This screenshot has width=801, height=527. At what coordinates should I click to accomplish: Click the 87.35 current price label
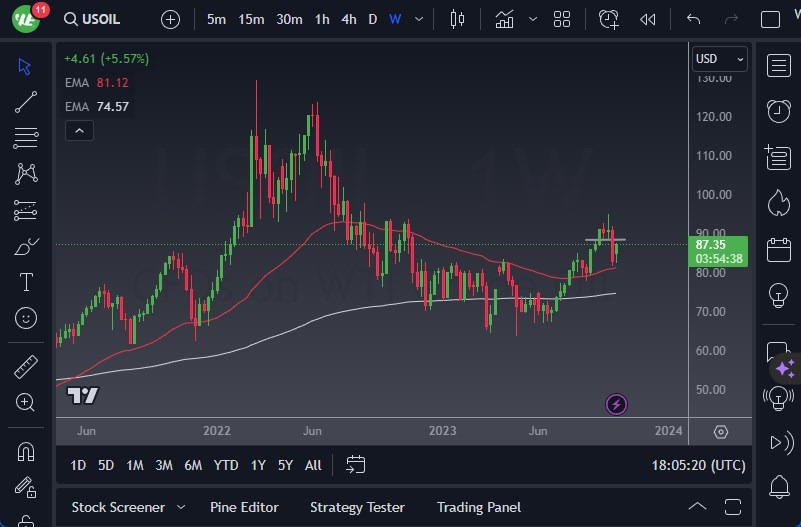[719, 244]
